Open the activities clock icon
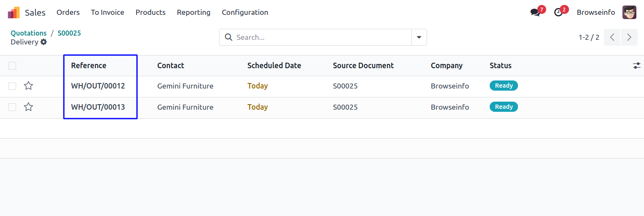The image size is (644, 216). (x=559, y=13)
